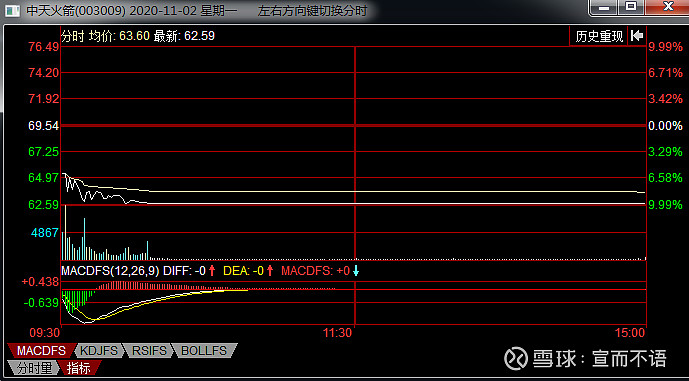Screen dimensions: 689x381
Task: Click the 均价: 63.60 label
Action: 120,36
